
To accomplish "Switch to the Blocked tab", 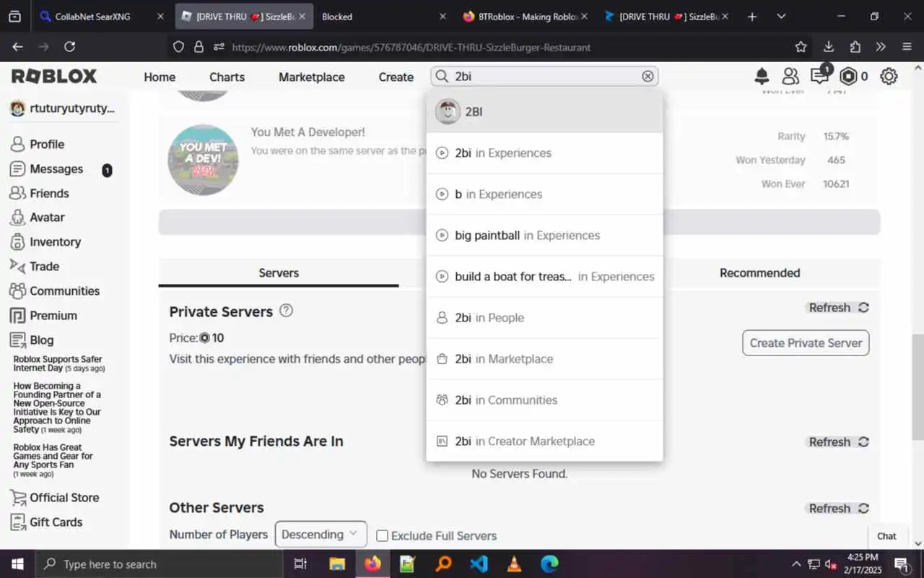I will tap(383, 17).
